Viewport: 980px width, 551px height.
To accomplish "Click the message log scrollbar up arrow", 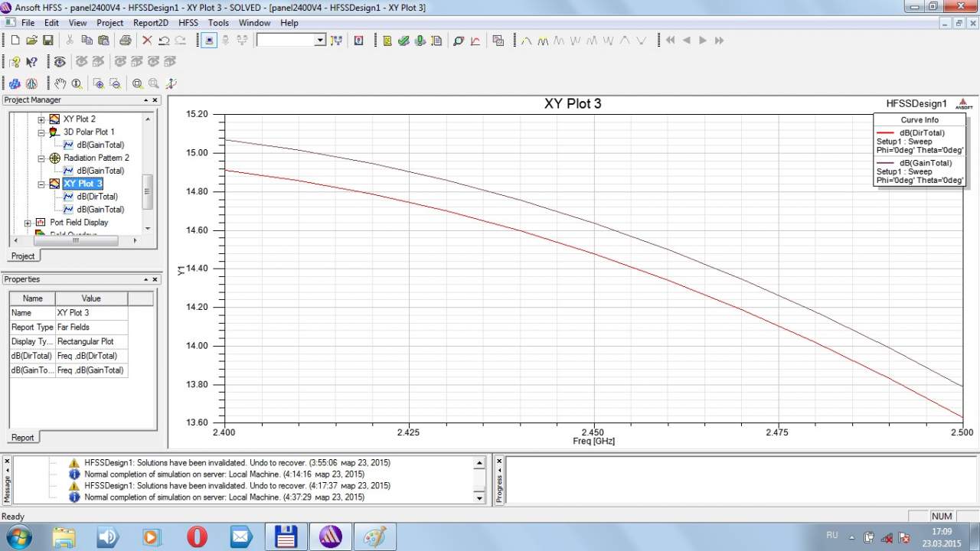I will (480, 463).
